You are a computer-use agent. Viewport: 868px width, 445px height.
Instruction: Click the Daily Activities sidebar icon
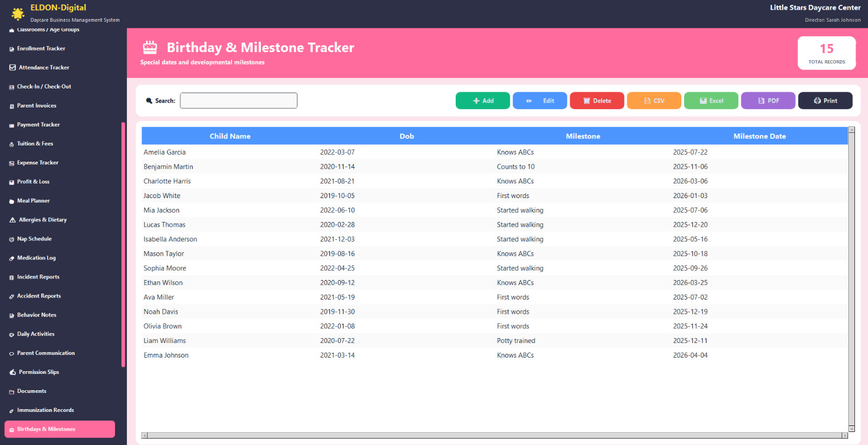tap(11, 334)
